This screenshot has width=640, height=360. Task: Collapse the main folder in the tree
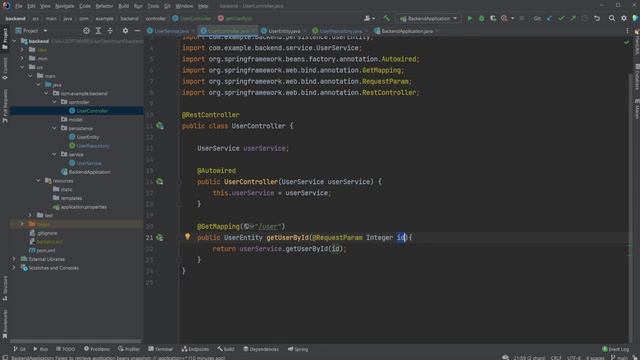[x=31, y=76]
